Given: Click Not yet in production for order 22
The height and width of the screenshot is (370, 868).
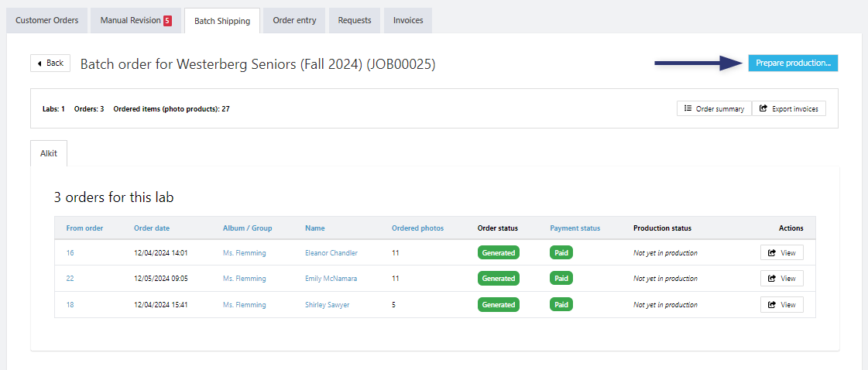Looking at the screenshot, I should 665,278.
